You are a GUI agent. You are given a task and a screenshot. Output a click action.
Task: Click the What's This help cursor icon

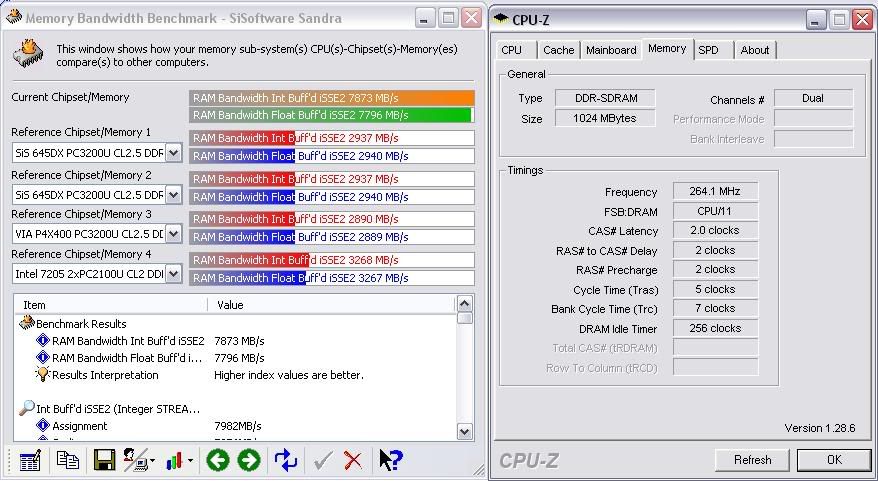(390, 460)
